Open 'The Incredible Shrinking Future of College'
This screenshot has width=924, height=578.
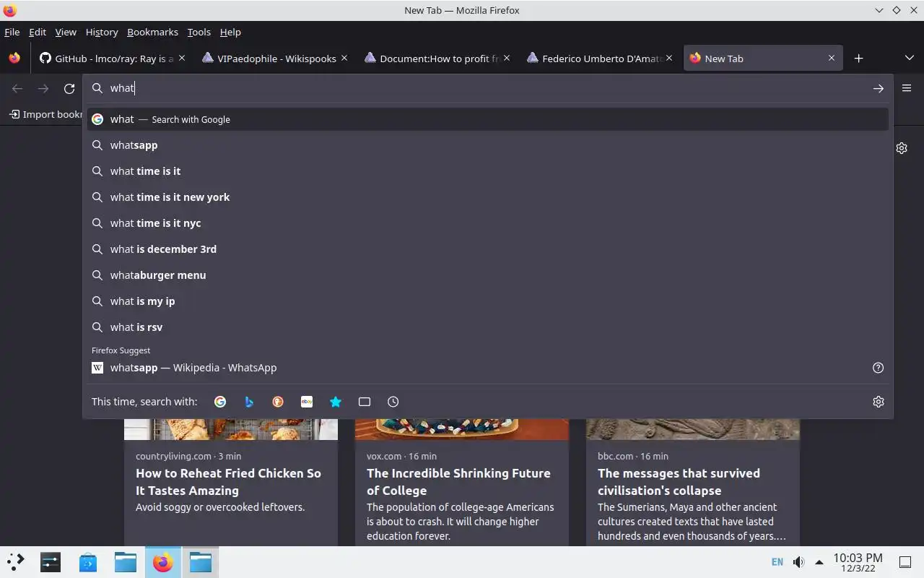[x=458, y=482]
